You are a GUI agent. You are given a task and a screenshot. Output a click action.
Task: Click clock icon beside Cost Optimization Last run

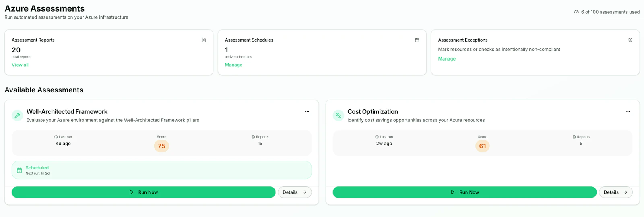coord(377,137)
